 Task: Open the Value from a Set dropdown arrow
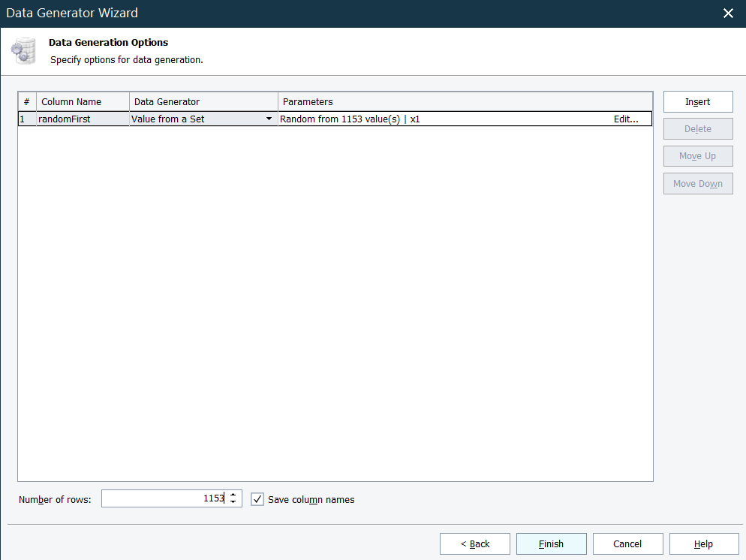click(x=269, y=119)
